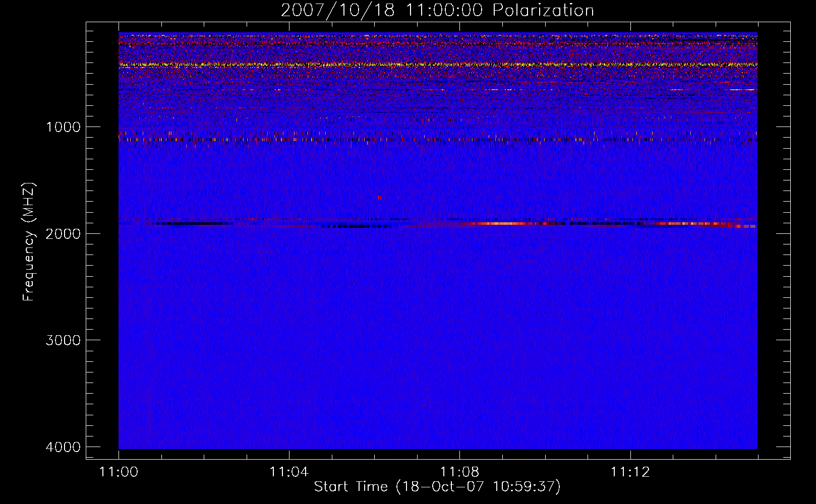Viewport: 816px width, 504px height.
Task: Click the 2000 frequency tick label
Action: (x=63, y=233)
